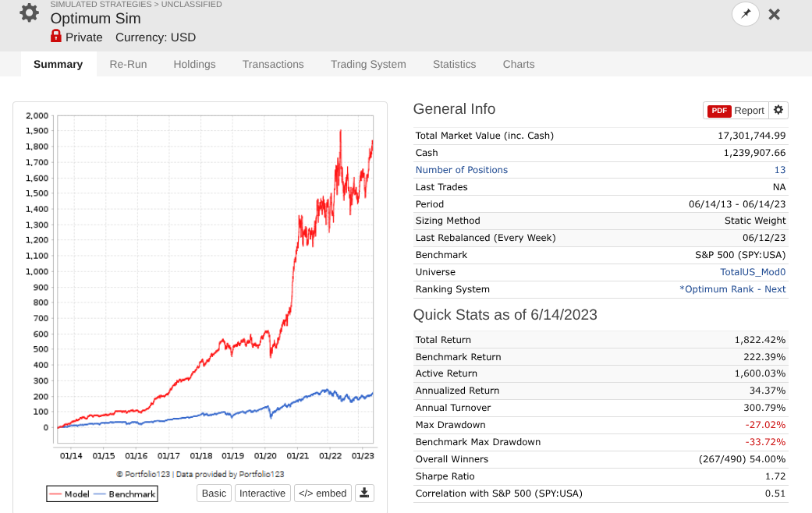
Task: Open the Statistics tab
Action: [454, 64]
